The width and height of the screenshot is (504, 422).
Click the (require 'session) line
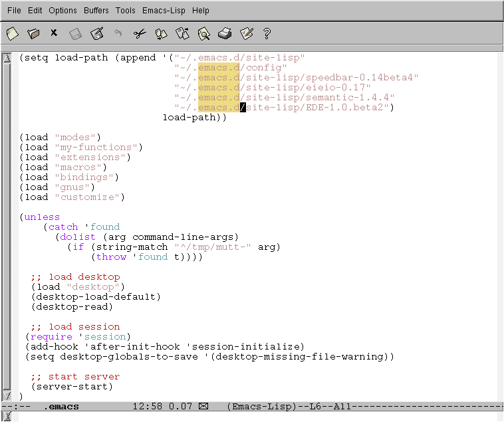coord(78,336)
